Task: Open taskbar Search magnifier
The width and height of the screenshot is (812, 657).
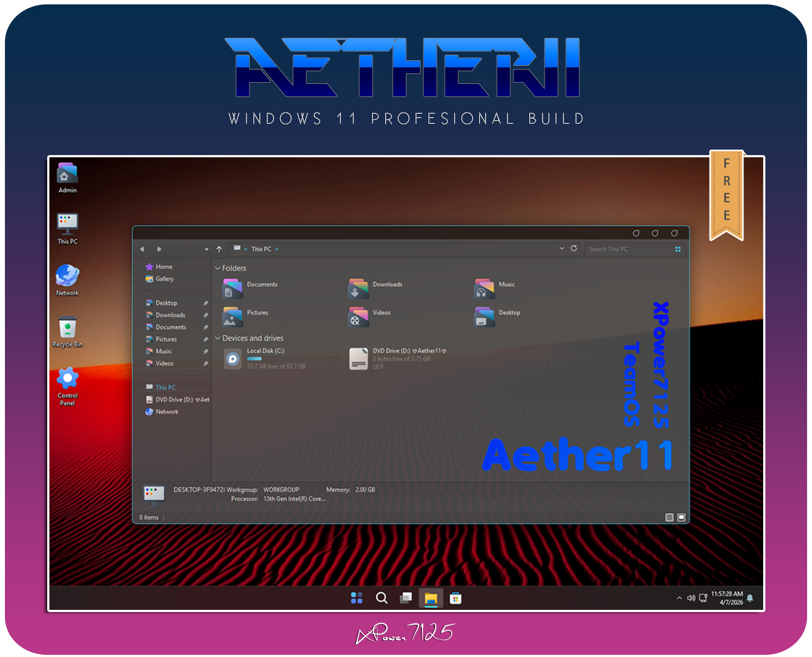Action: coord(382,598)
